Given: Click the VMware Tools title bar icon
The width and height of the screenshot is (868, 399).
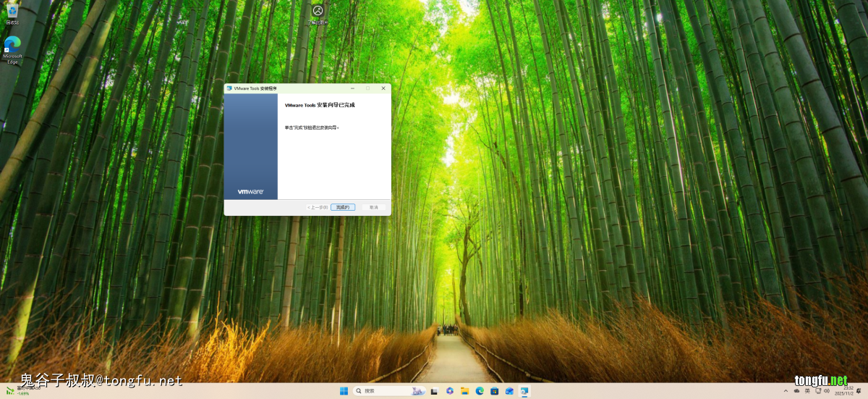Looking at the screenshot, I should click(x=229, y=88).
